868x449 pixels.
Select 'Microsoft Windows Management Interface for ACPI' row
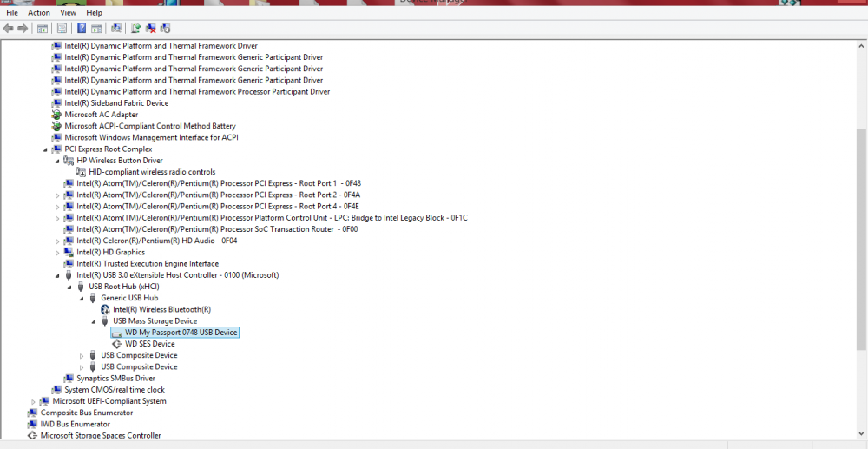click(x=151, y=137)
